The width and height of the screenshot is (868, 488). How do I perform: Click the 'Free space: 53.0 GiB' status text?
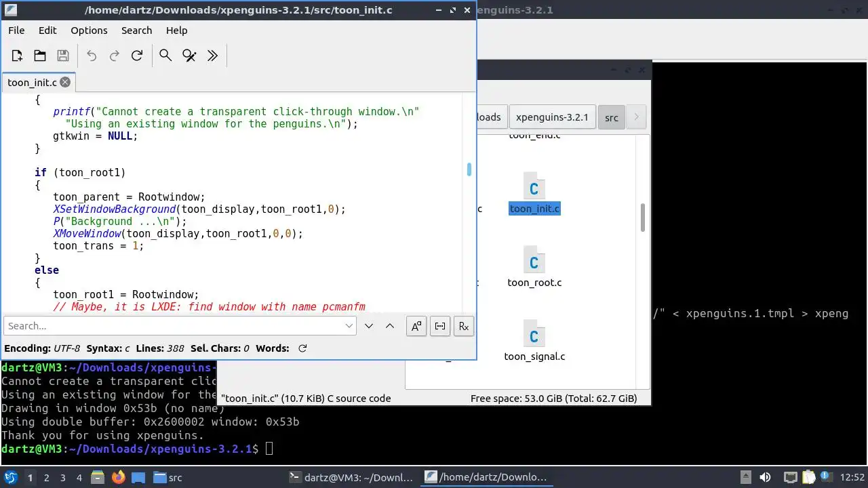point(553,399)
